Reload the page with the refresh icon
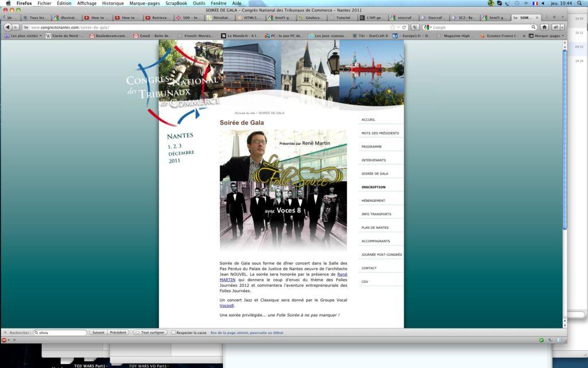The width and height of the screenshot is (588, 368). point(404,28)
